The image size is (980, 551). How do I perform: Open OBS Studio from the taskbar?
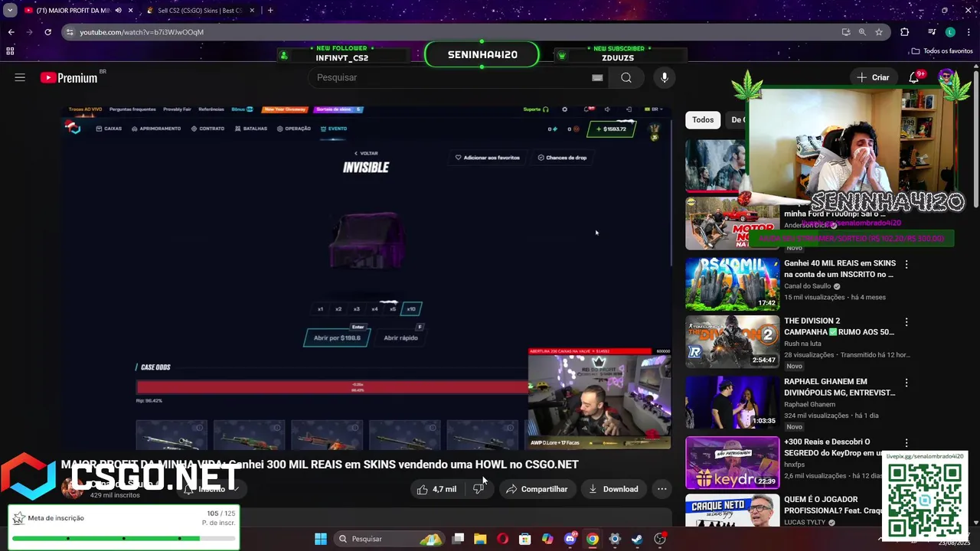tap(660, 539)
